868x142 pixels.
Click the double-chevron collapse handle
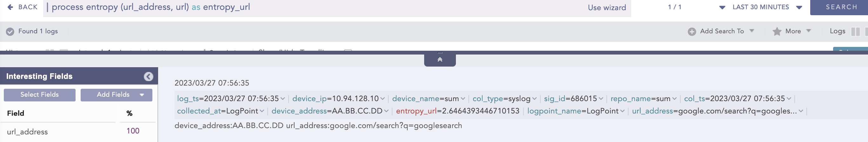[440, 60]
